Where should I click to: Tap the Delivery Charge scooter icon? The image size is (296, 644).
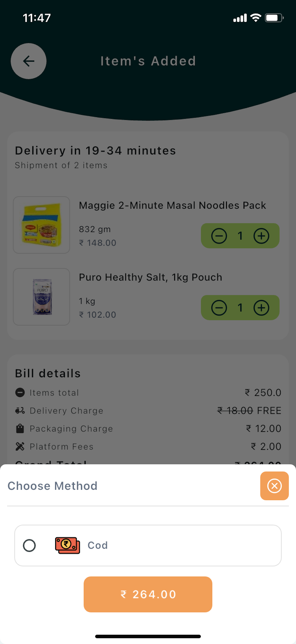coord(20,410)
